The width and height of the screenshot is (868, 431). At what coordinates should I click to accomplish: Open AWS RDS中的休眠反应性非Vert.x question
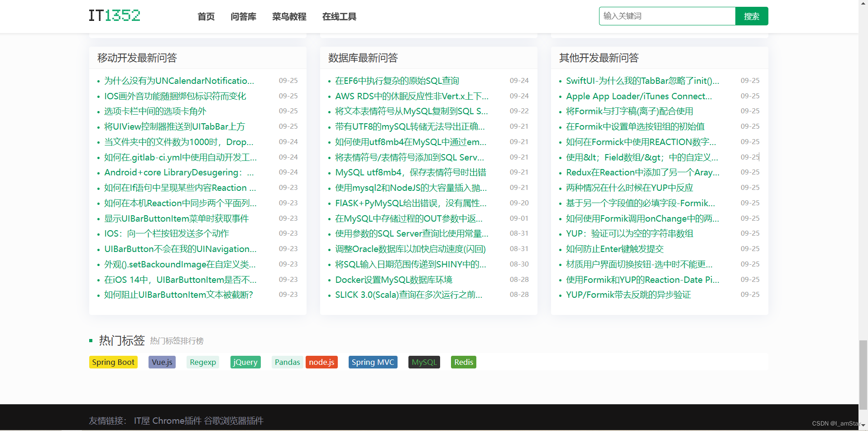tap(412, 96)
